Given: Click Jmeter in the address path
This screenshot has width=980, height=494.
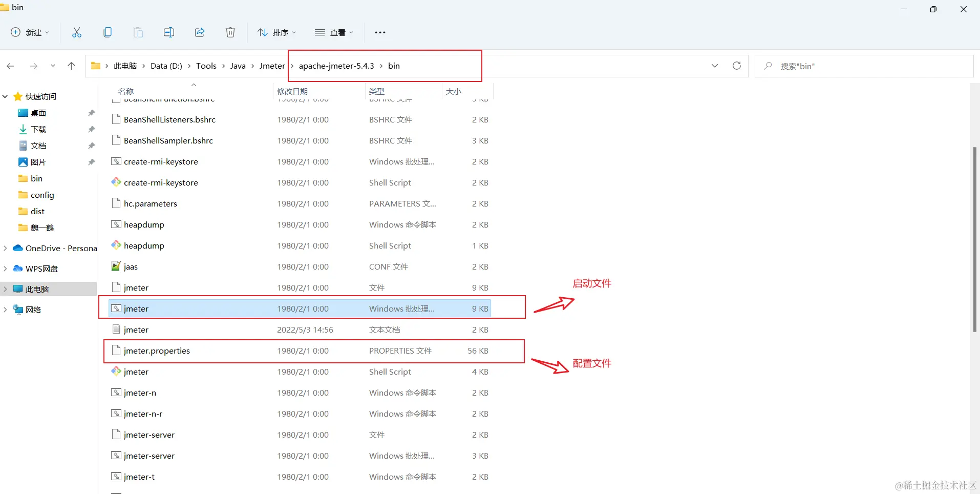Looking at the screenshot, I should coord(272,66).
